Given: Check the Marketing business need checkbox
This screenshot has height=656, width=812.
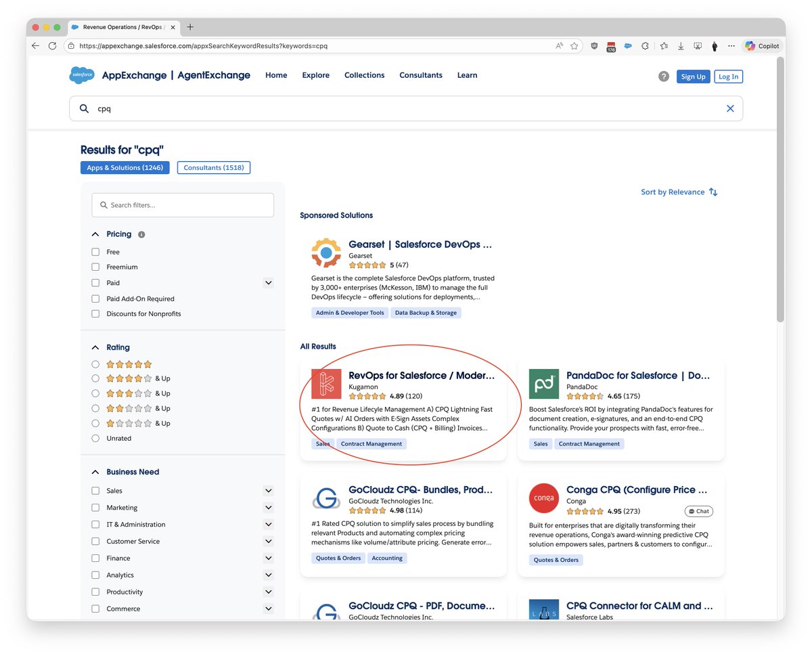Looking at the screenshot, I should tap(95, 508).
